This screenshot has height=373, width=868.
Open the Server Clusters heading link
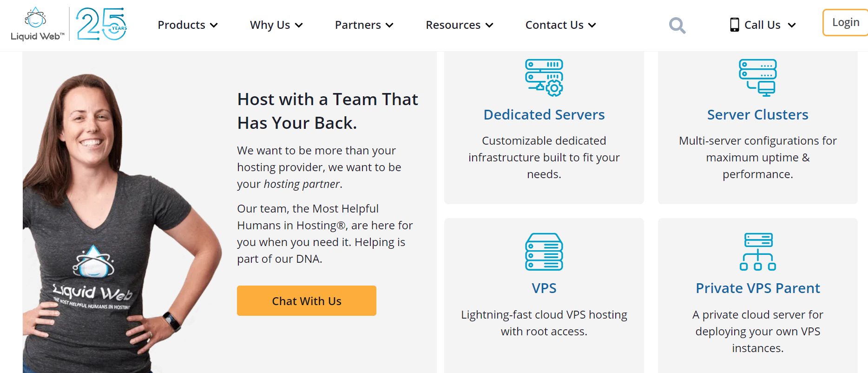click(x=758, y=114)
